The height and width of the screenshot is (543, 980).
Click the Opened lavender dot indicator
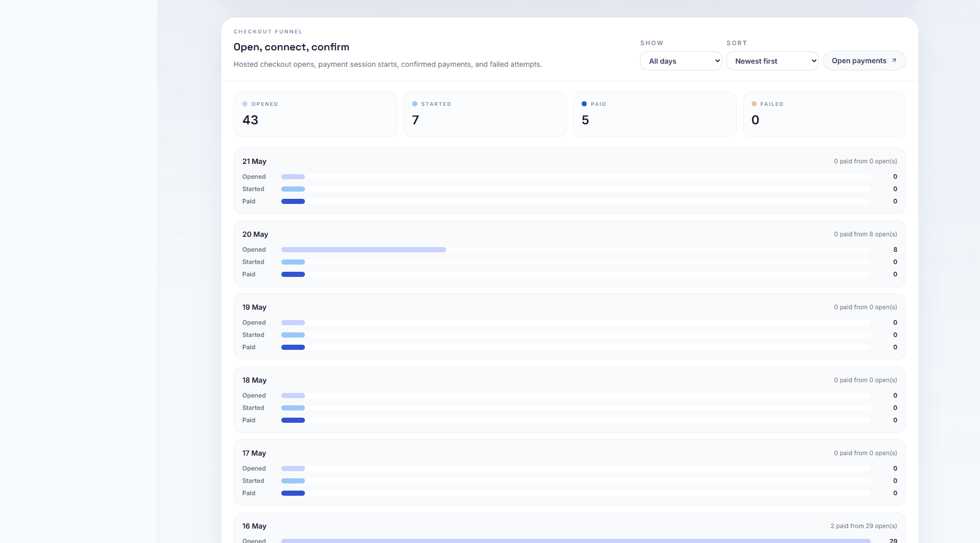click(x=245, y=104)
